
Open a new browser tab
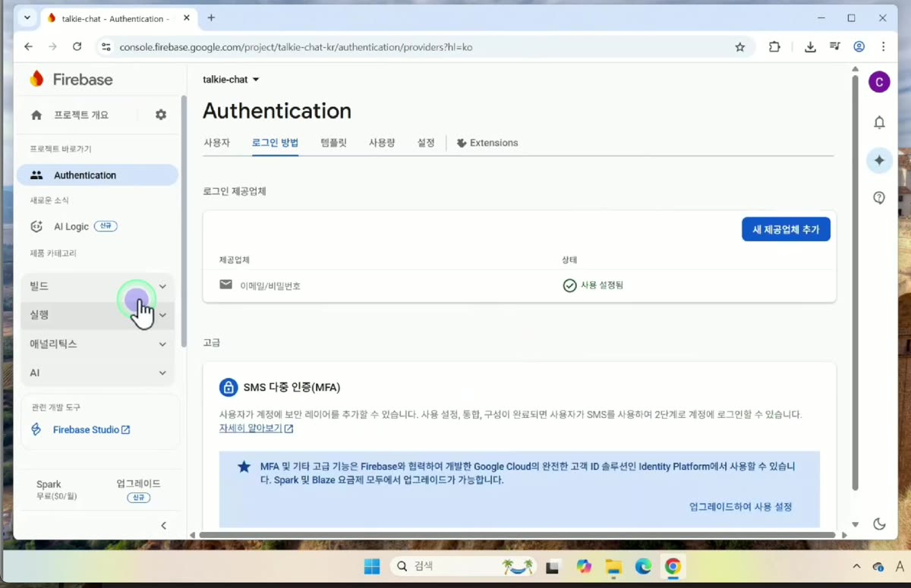tap(211, 18)
